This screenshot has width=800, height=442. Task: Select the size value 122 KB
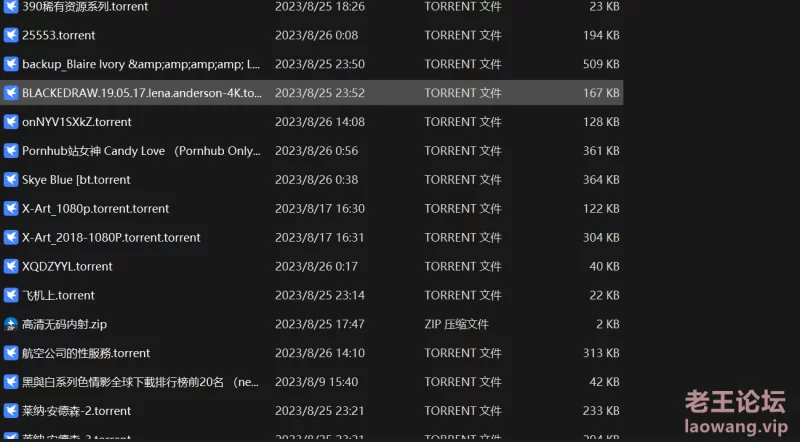(x=601, y=209)
